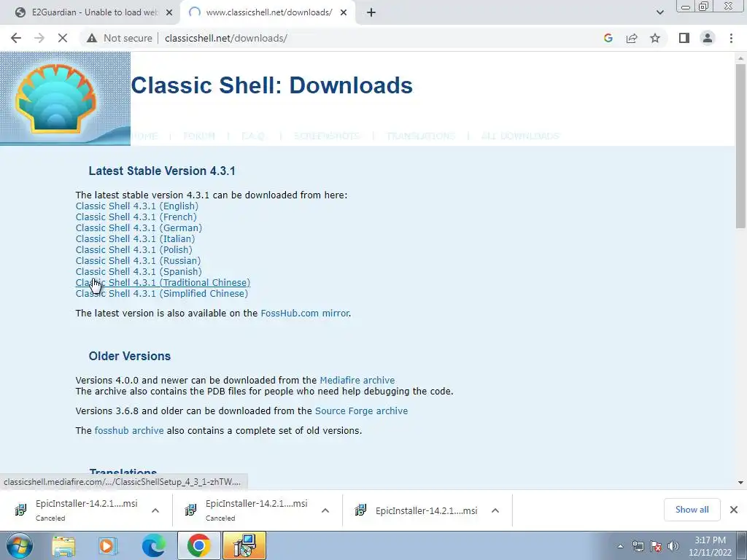
Task: Click the Chrome taskbar icon
Action: point(198,545)
